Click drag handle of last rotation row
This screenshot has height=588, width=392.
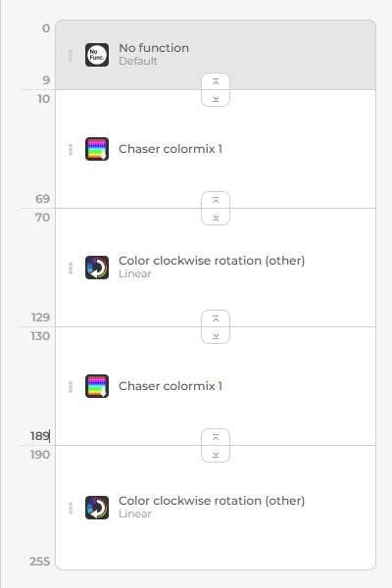coord(71,508)
